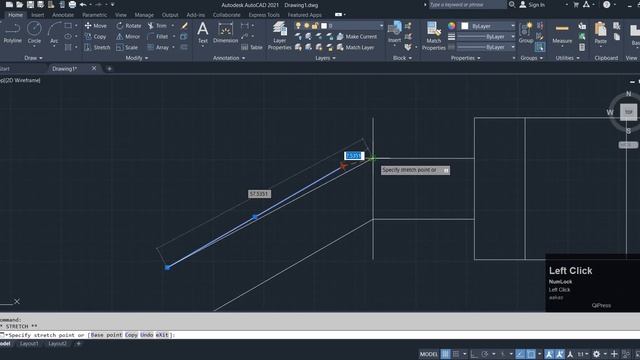Toggle polar tracking in status bar
The image size is (640, 360).
click(x=485, y=354)
